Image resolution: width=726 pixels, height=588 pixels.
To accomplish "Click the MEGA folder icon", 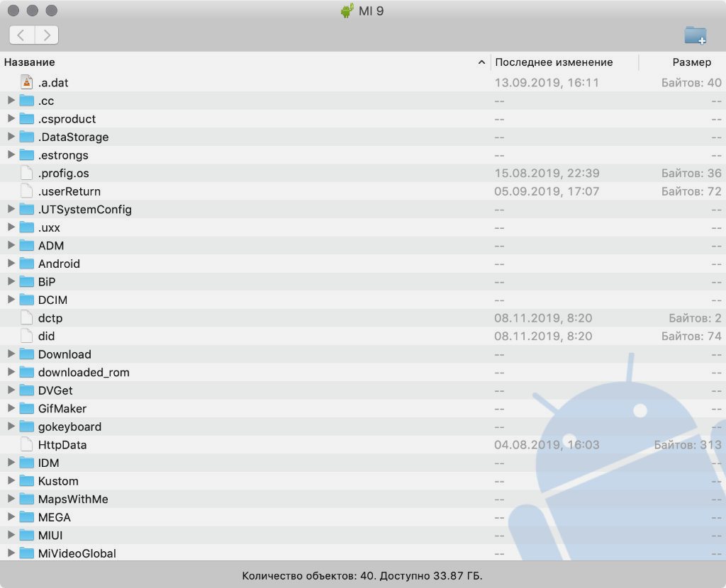I will coord(27,517).
